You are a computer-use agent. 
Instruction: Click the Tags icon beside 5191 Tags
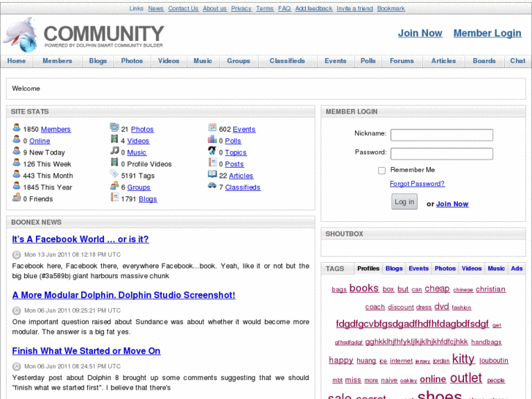click(114, 174)
